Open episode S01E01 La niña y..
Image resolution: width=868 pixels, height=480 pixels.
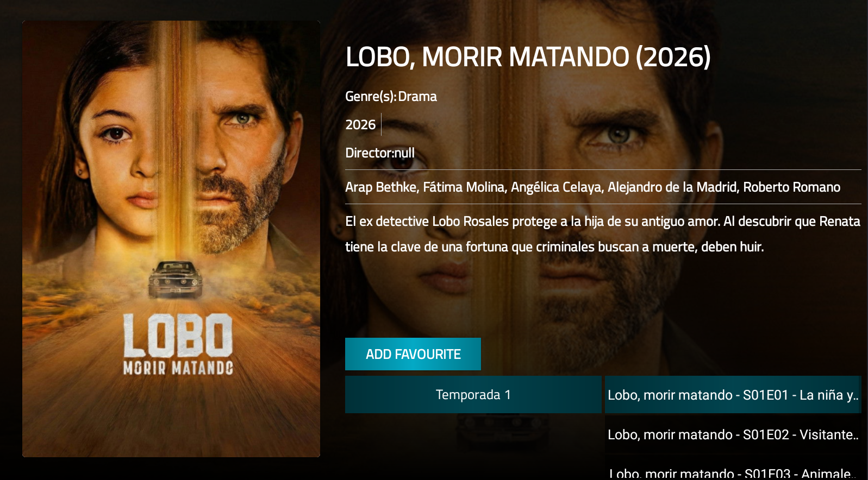point(733,395)
